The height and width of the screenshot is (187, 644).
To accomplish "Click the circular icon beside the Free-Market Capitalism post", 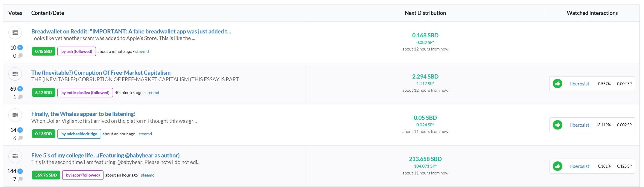I will pyautogui.click(x=15, y=74).
